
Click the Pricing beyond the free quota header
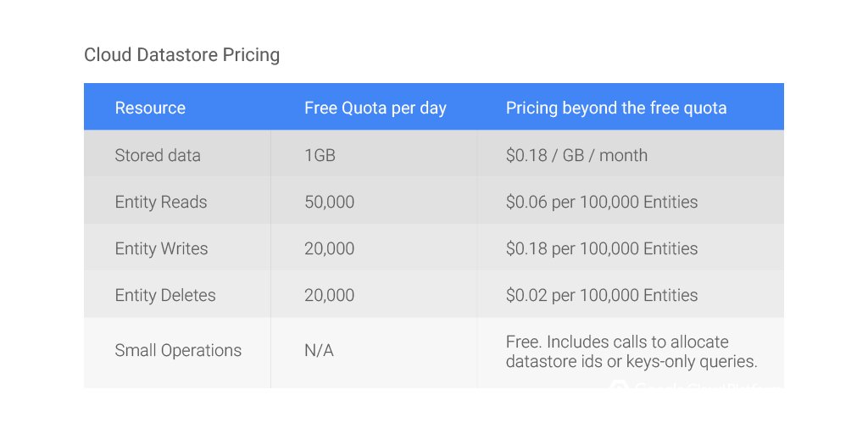615,108
